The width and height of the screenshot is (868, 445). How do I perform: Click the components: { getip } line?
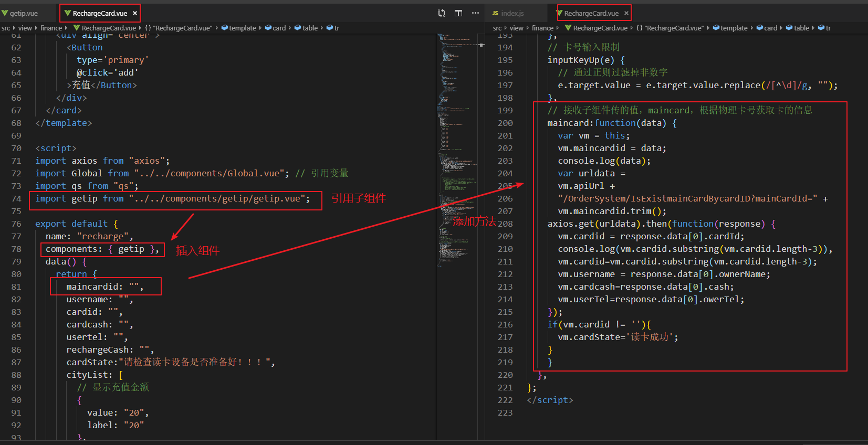102,249
